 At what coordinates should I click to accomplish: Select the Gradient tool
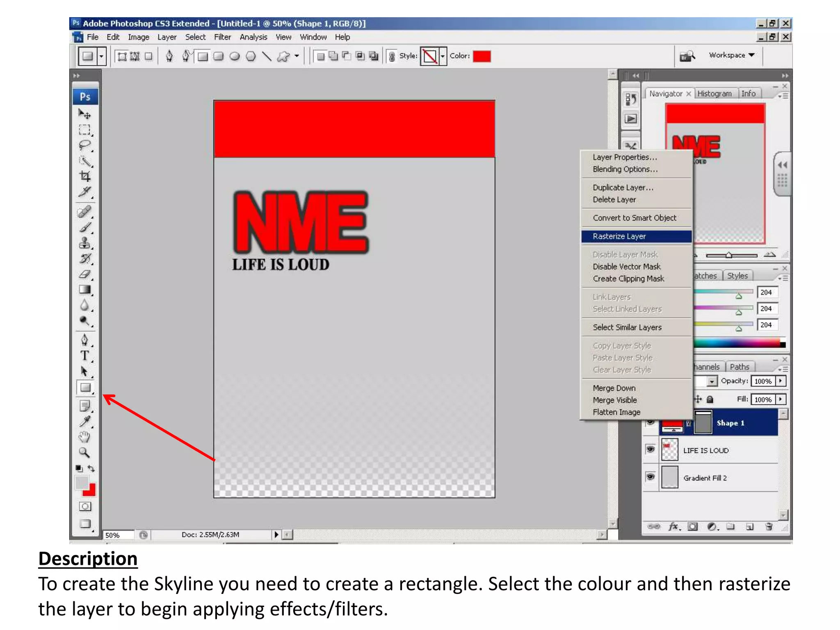coord(84,290)
